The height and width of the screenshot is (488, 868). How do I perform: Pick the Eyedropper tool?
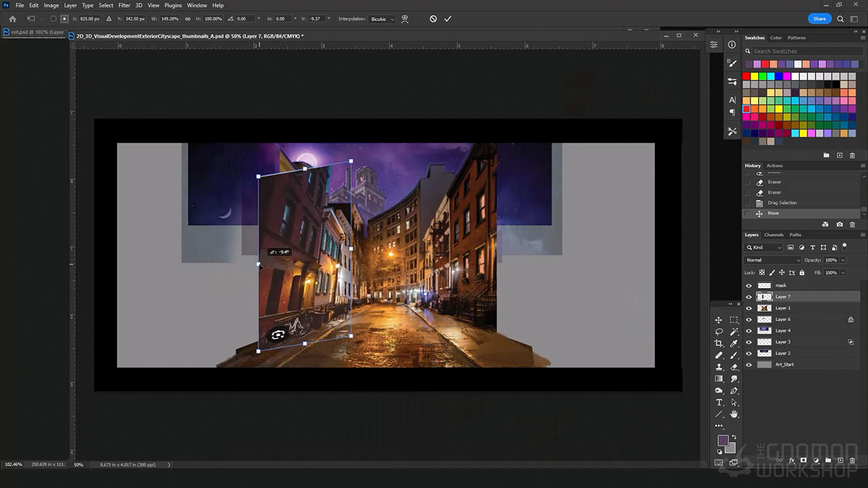734,344
